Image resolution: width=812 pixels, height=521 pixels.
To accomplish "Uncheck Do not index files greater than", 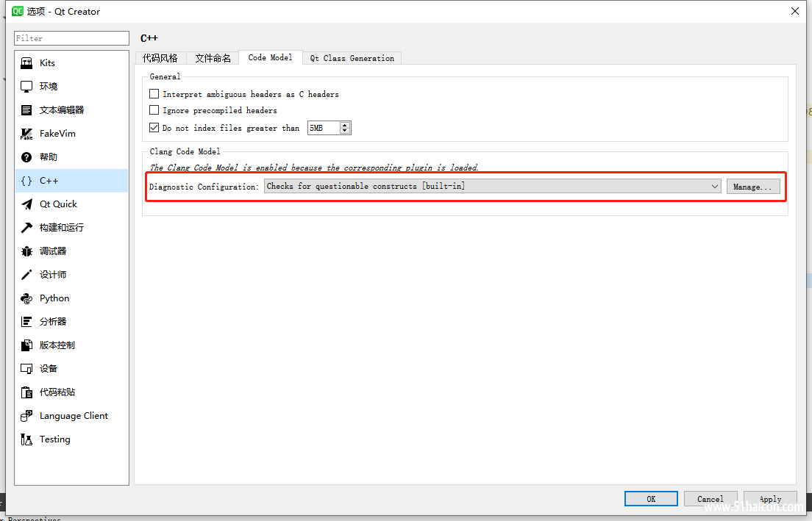I will [x=154, y=127].
